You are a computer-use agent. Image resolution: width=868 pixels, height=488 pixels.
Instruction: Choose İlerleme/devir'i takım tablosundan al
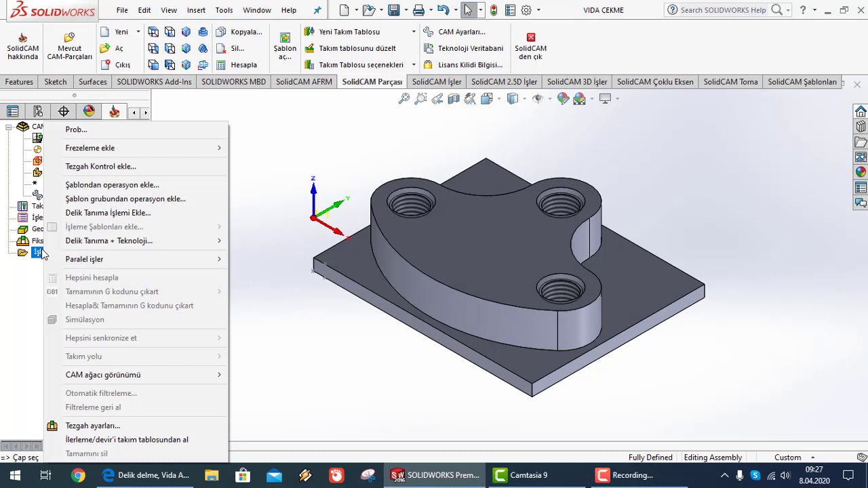tap(136, 440)
